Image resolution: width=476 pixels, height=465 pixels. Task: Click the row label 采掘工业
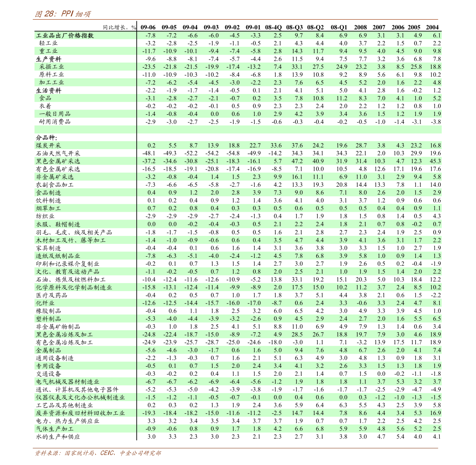51,67
